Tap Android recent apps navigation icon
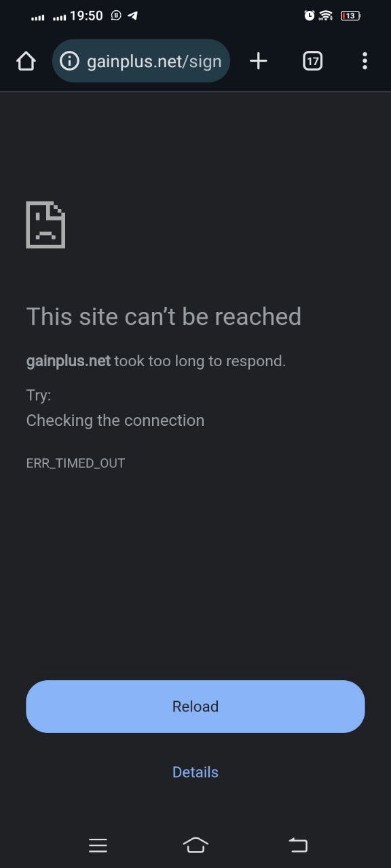The width and height of the screenshot is (391, 868). coord(98,845)
